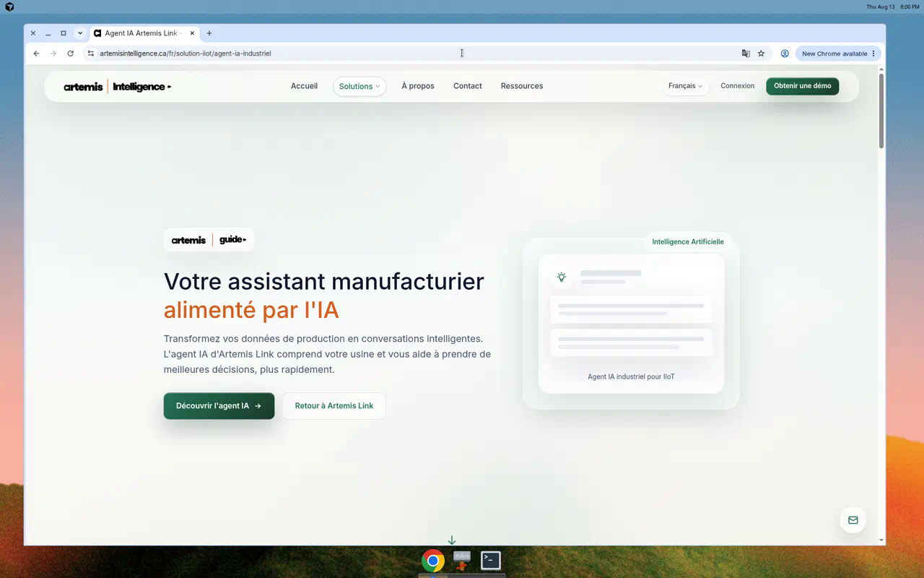Click the lightbulb icon in the AI card
This screenshot has width=924, height=578.
click(562, 277)
